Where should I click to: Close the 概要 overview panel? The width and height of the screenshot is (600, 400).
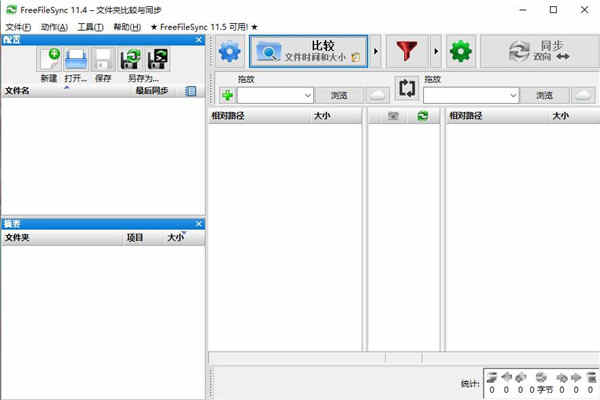pyautogui.click(x=199, y=224)
